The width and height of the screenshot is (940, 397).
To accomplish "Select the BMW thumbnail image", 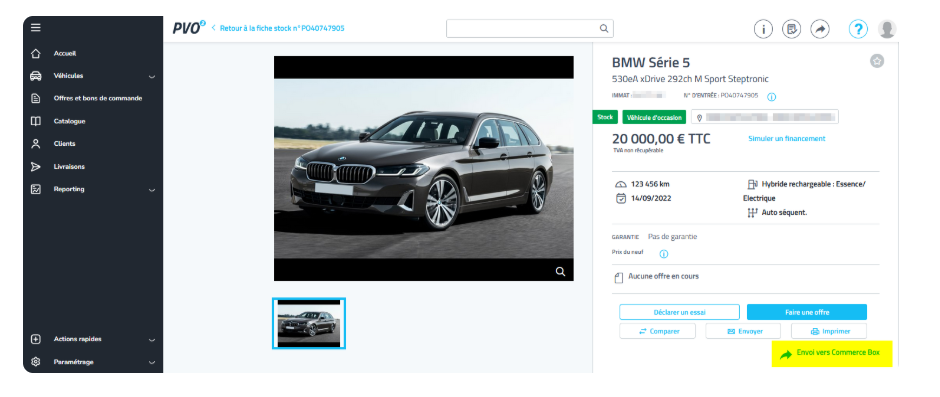I will [x=309, y=323].
